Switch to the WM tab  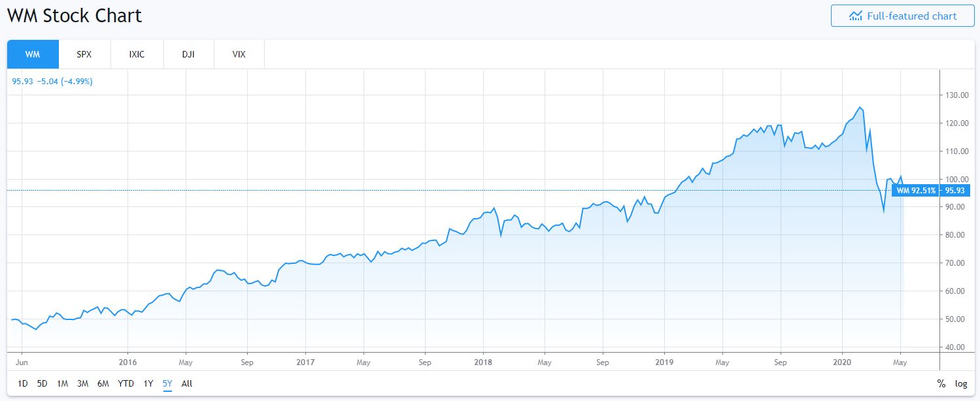[x=33, y=54]
